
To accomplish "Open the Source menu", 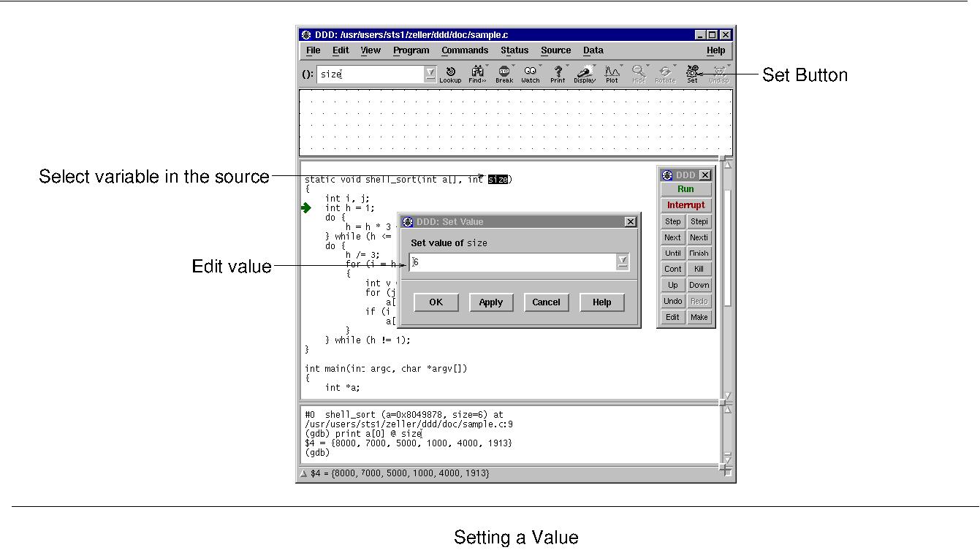I will click(556, 50).
